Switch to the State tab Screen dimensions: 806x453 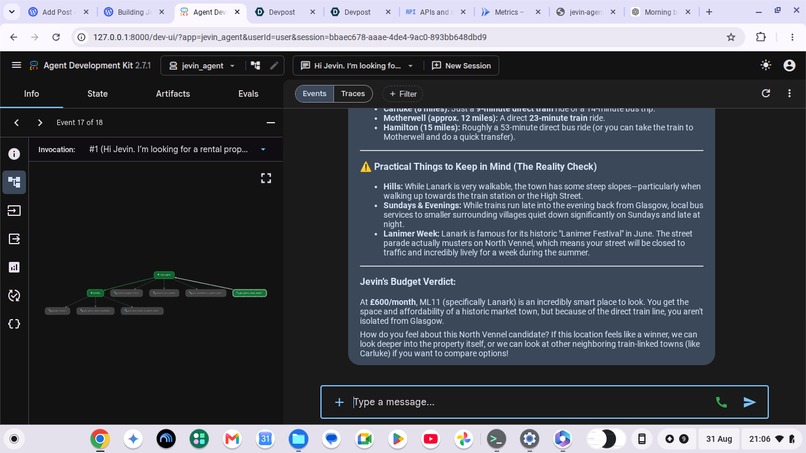click(x=97, y=94)
